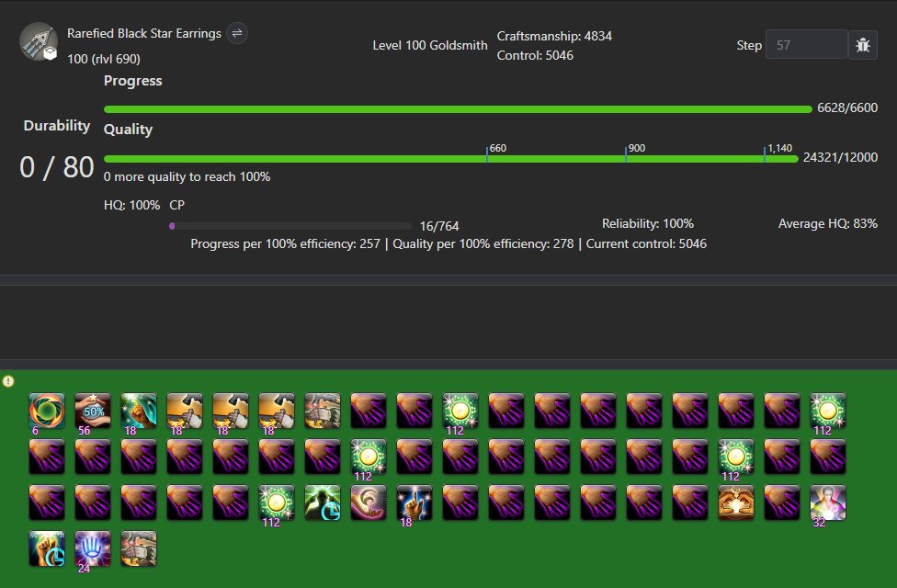Click the purple CP bar
This screenshot has height=588, width=897.
coord(290,226)
